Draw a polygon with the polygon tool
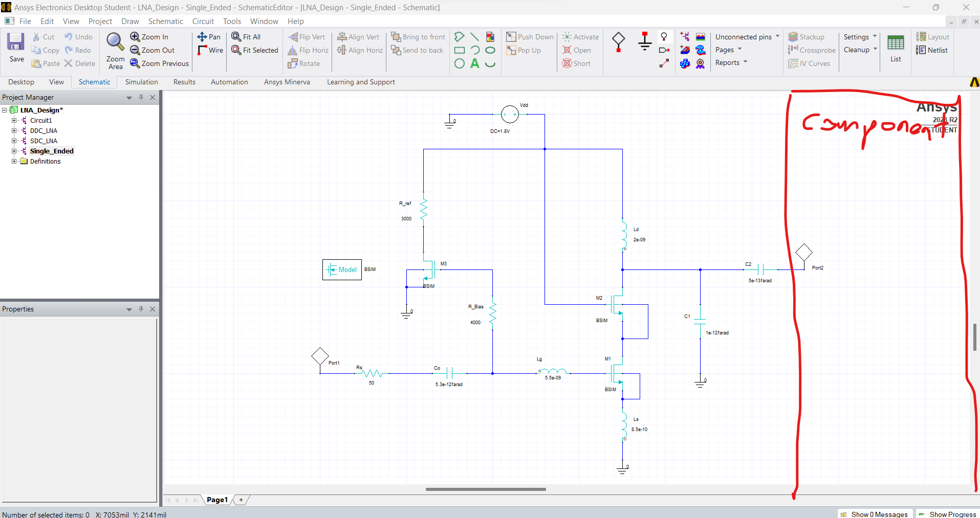The height and width of the screenshot is (518, 980). (x=460, y=37)
